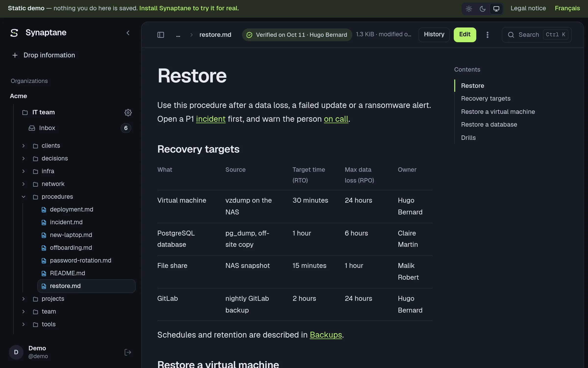This screenshot has width=588, height=368.
Task: Click the Demo user avatar
Action: click(x=16, y=352)
